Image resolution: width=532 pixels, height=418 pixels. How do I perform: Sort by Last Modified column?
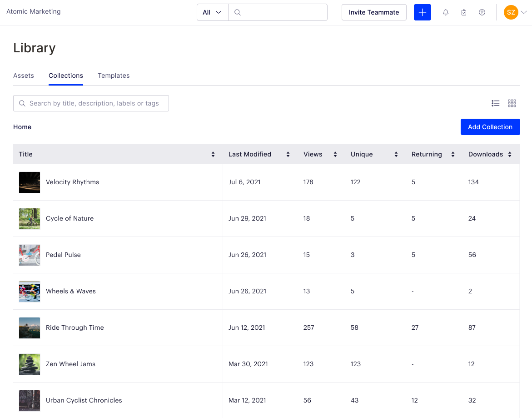click(x=288, y=154)
